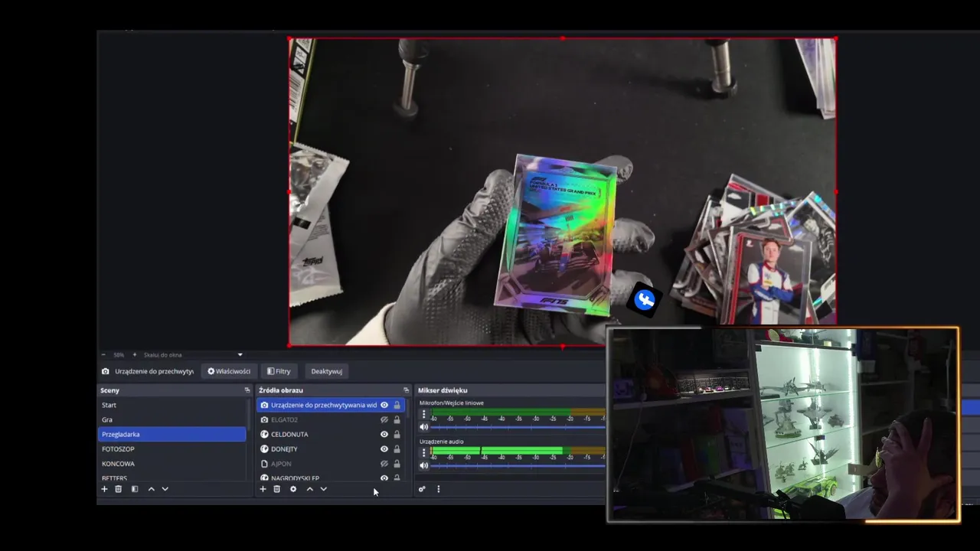Select the NAGRODYSKLEP source
Viewport: 980px width, 551px height.
point(295,478)
